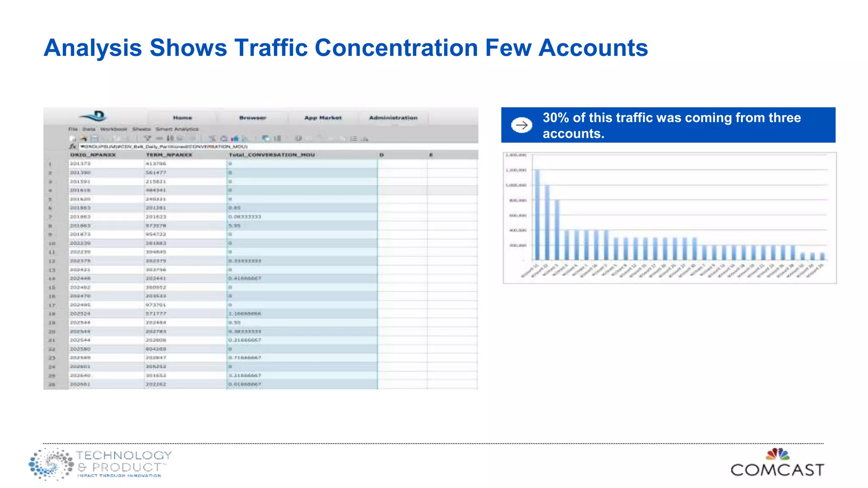Select the Total_CONVERSATION_MOU column header
Image resolution: width=868 pixels, height=488 pixels.
(x=302, y=155)
